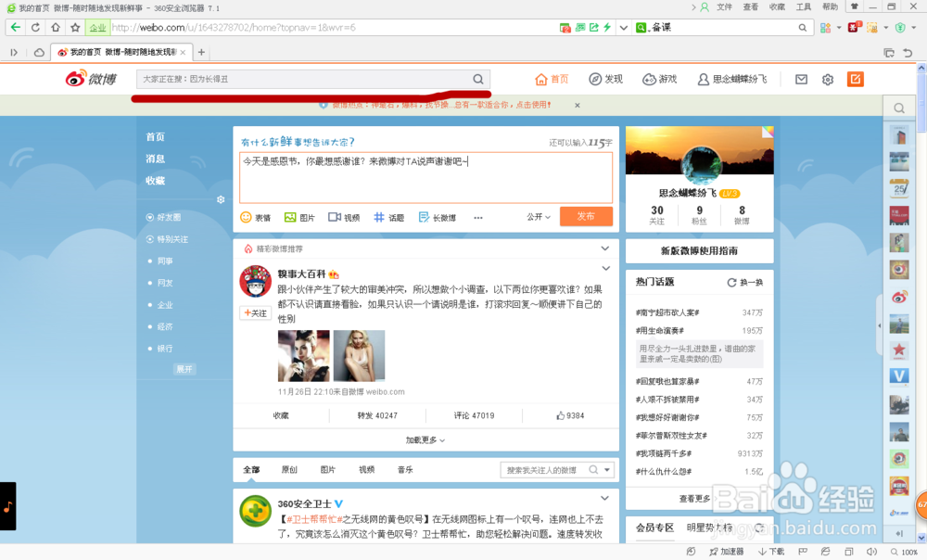Open Weibo settings gear icon

coord(828,79)
